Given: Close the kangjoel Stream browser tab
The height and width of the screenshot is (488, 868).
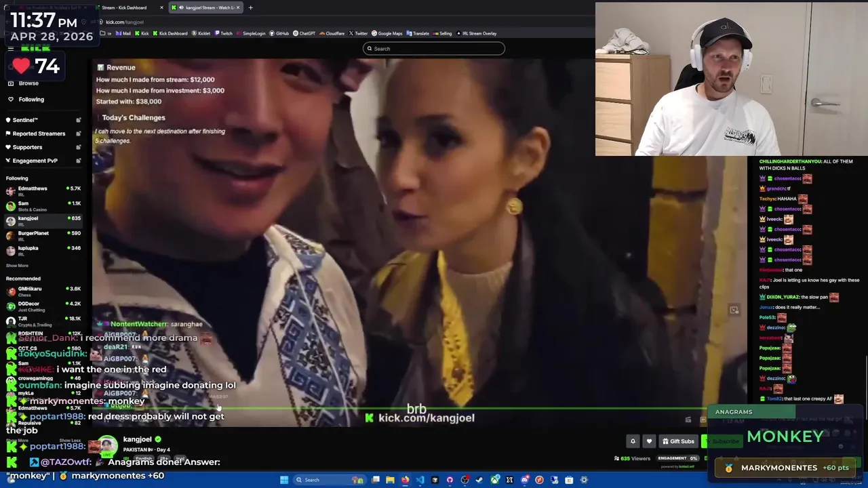Looking at the screenshot, I should (x=238, y=7).
